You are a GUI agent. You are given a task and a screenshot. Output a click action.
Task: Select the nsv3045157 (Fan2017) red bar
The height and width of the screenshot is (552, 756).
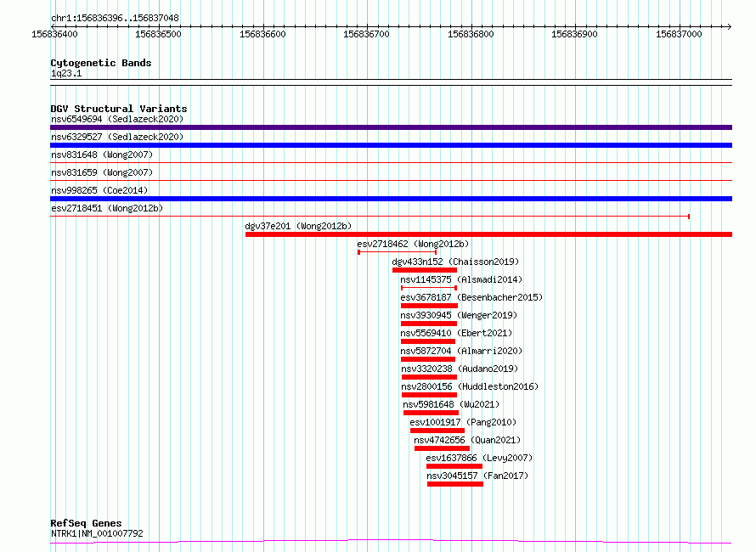tap(455, 484)
